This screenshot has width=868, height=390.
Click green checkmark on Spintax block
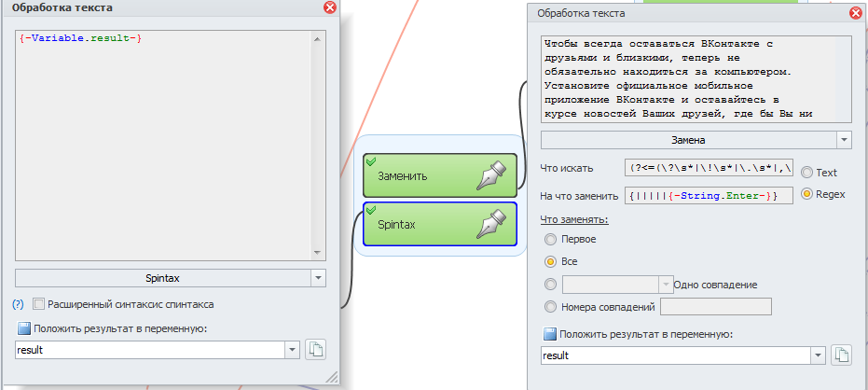[371, 209]
